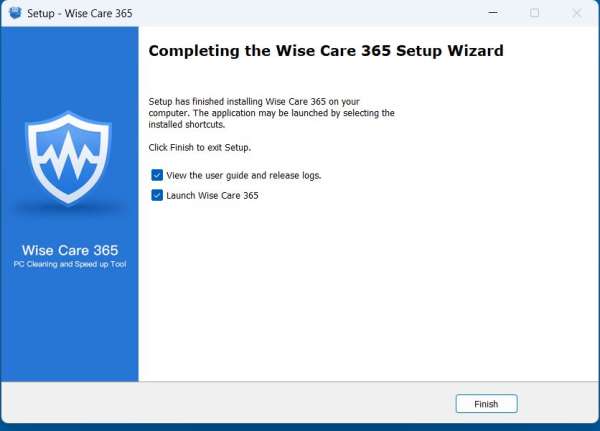
Task: Click the Setup - Wise Care 365 window title
Action: tap(80, 13)
